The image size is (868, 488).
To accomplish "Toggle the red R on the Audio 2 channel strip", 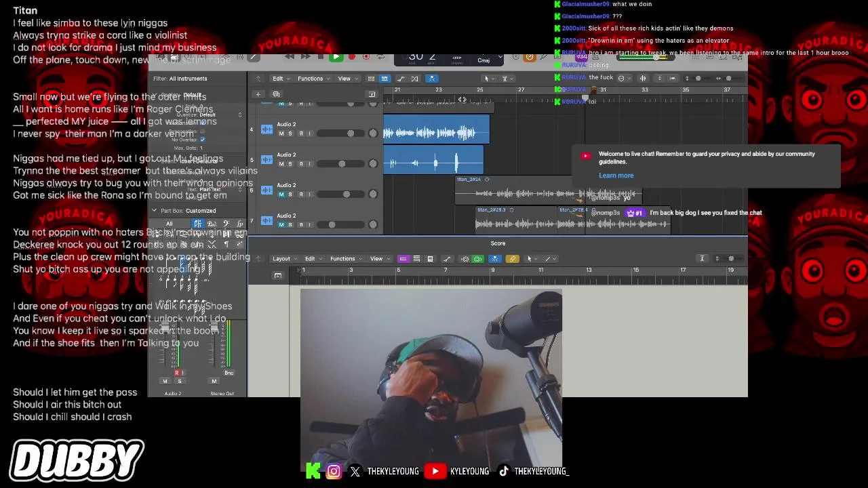I will coord(177,373).
